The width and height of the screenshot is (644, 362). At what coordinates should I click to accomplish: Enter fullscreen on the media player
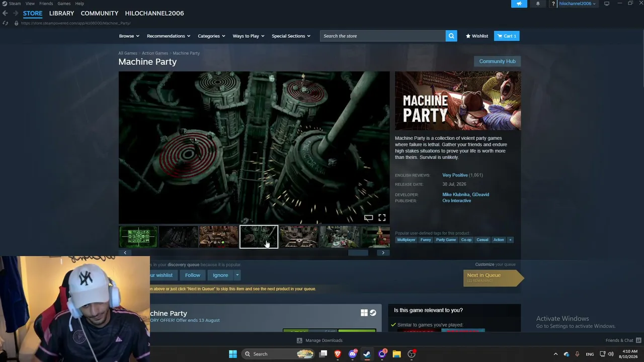pos(382,218)
